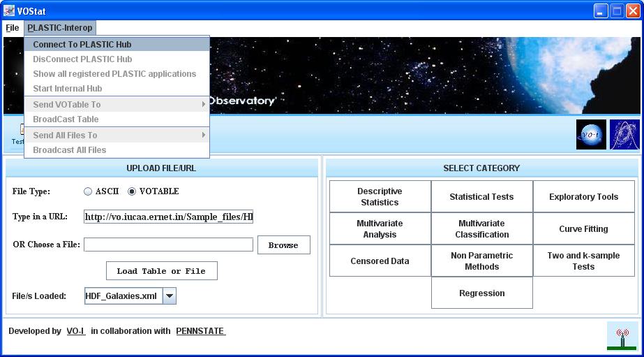This screenshot has height=357, width=644.
Task: Open the File menu
Action: click(13, 28)
